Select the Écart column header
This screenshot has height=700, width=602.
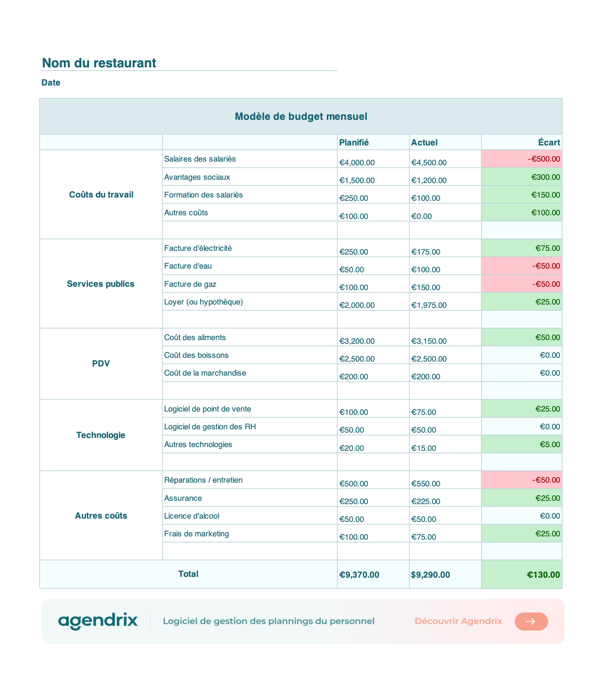pos(522,142)
